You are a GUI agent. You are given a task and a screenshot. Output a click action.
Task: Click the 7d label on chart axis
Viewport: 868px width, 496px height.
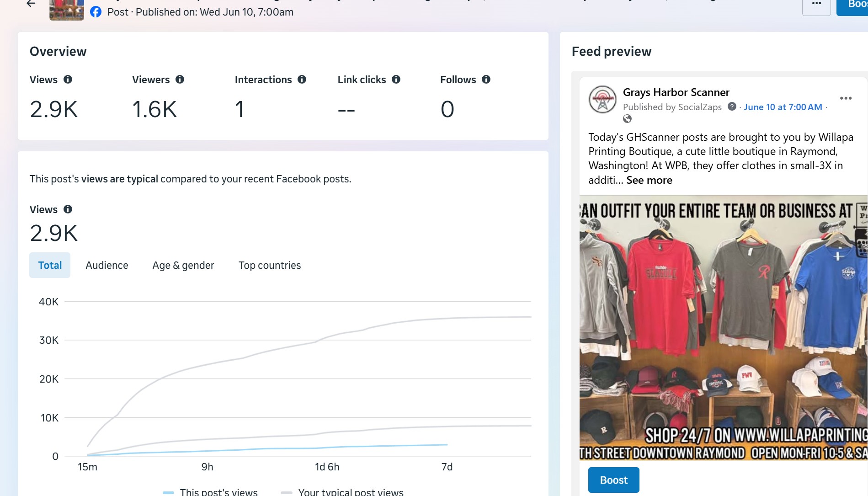pyautogui.click(x=447, y=467)
